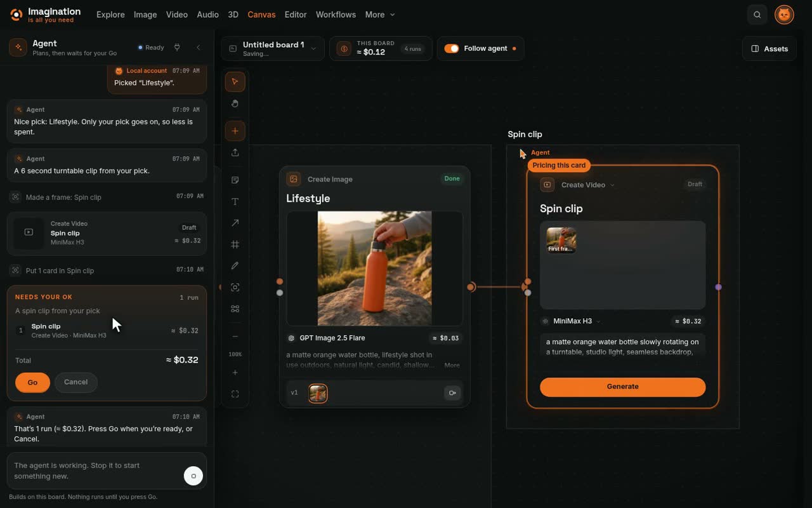Image resolution: width=812 pixels, height=508 pixels.
Task: Switch to the Video tab
Action: pos(177,15)
